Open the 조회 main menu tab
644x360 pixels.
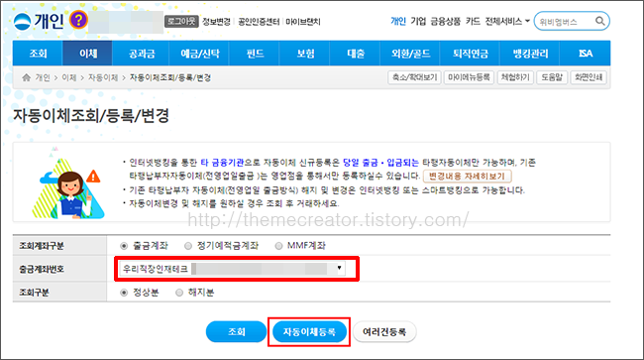[x=38, y=53]
